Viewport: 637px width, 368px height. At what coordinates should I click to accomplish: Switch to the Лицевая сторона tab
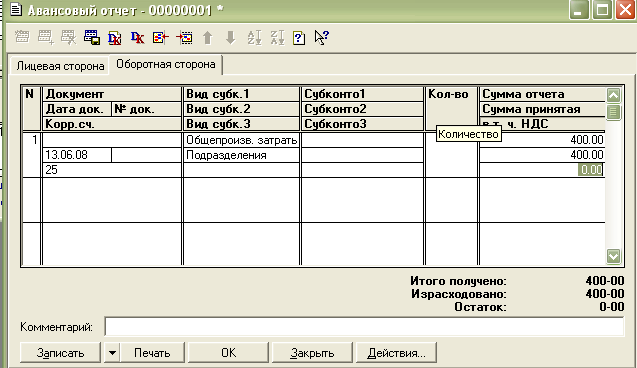[60, 66]
